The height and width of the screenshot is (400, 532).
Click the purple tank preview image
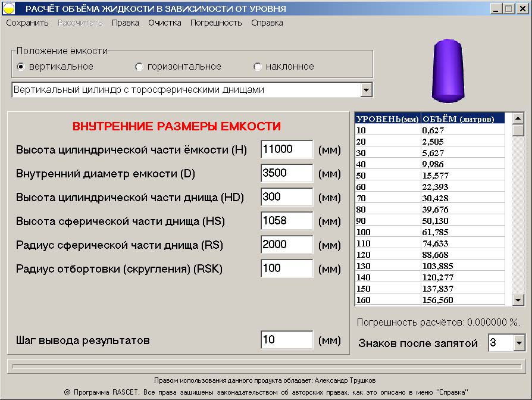tap(447, 70)
